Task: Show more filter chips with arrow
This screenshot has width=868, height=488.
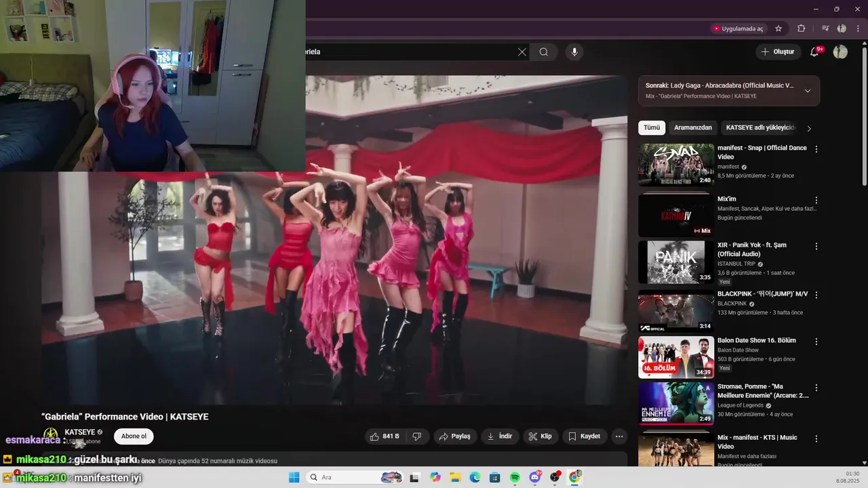Action: click(x=809, y=128)
